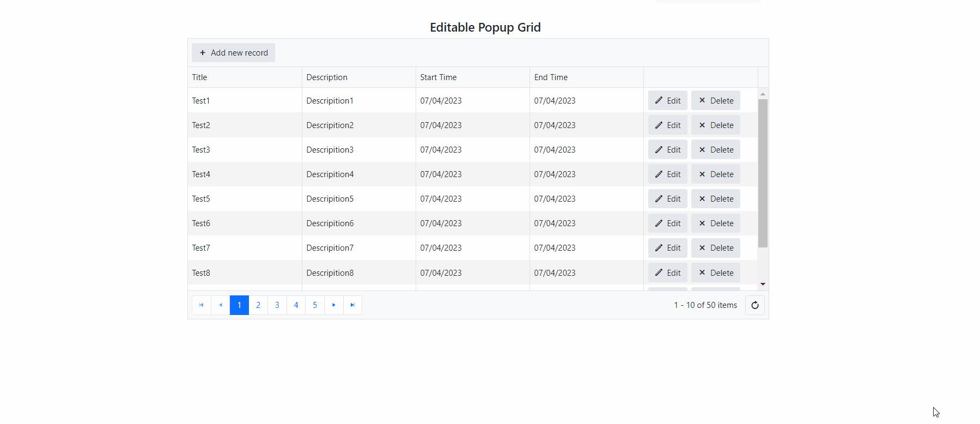Go to first page arrow icon

[x=202, y=305]
